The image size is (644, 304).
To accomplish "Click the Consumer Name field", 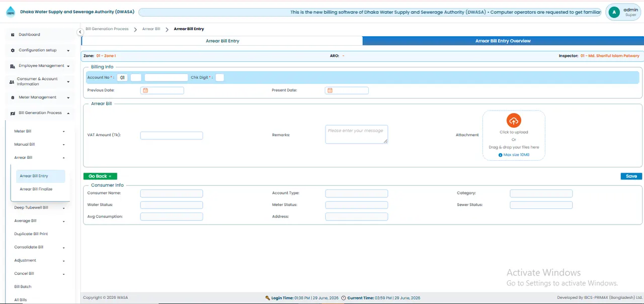I will point(172,193).
